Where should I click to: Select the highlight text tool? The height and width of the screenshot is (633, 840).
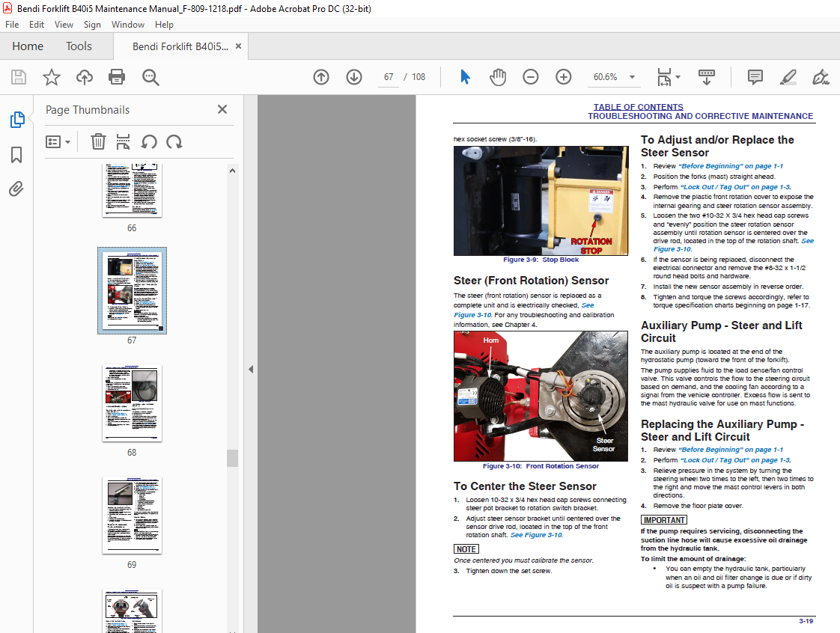(788, 77)
